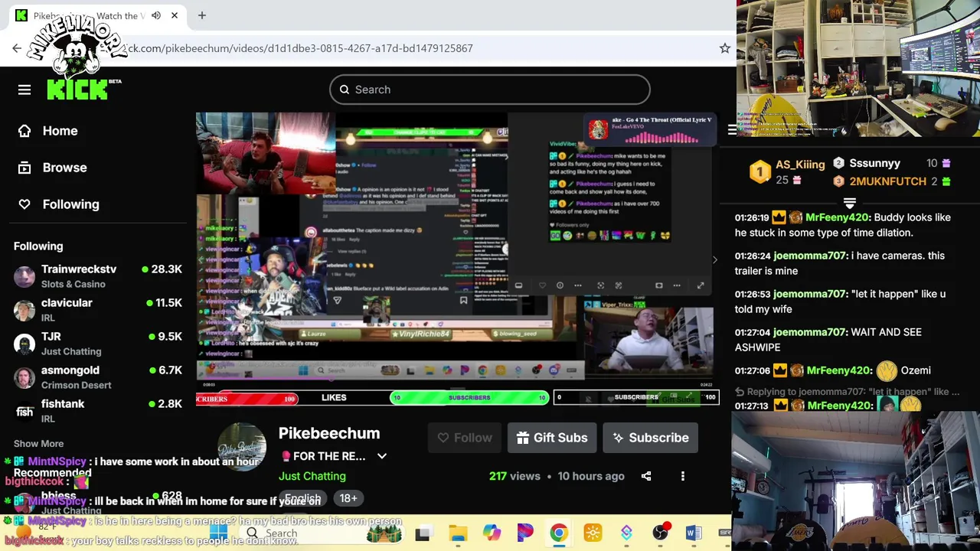This screenshot has height=551, width=980.
Task: Open Microsoft Word from the taskbar
Action: pos(694,533)
